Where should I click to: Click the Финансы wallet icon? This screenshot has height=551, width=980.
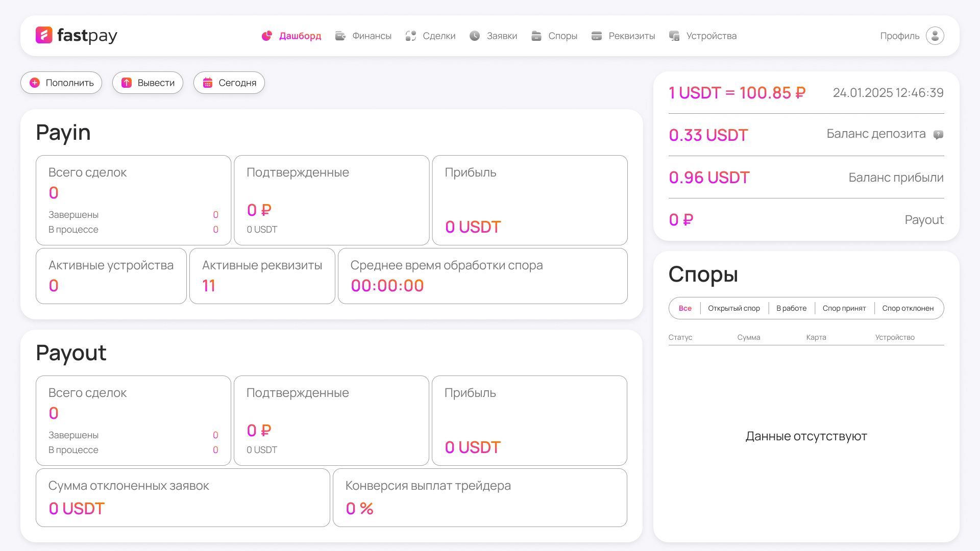tap(340, 36)
